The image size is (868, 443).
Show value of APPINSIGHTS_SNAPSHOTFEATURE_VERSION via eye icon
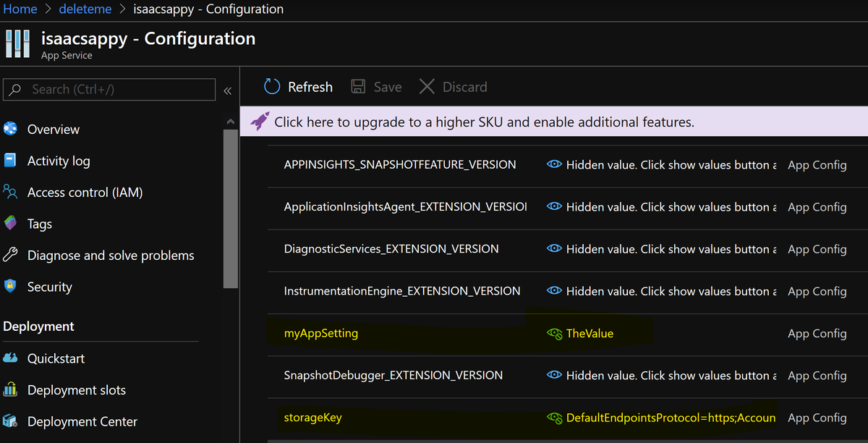[x=554, y=165]
